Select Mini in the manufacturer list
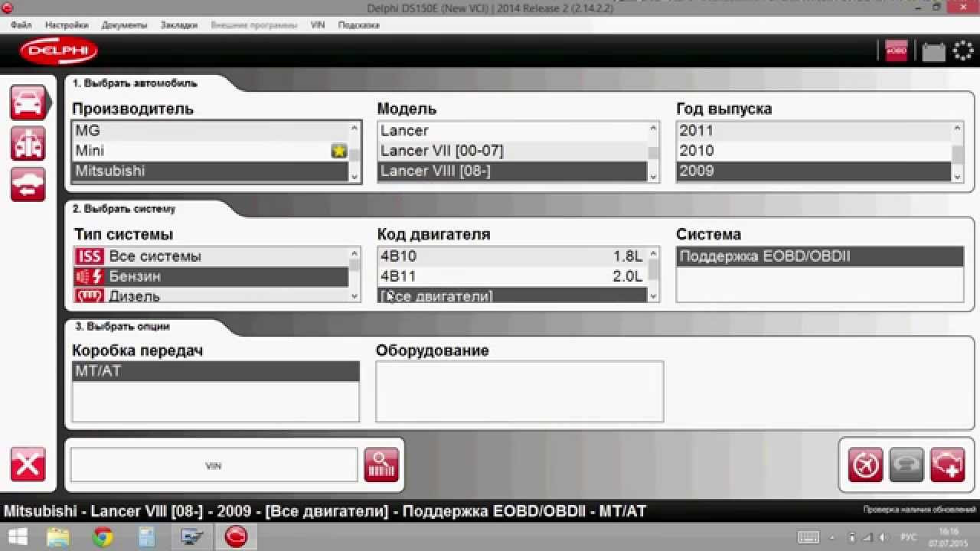The height and width of the screenshot is (551, 980). coord(211,151)
